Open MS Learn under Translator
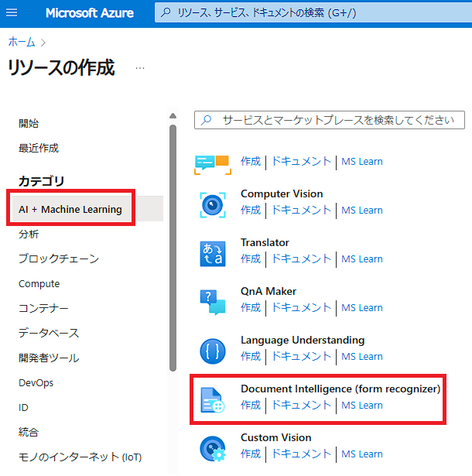 click(362, 259)
